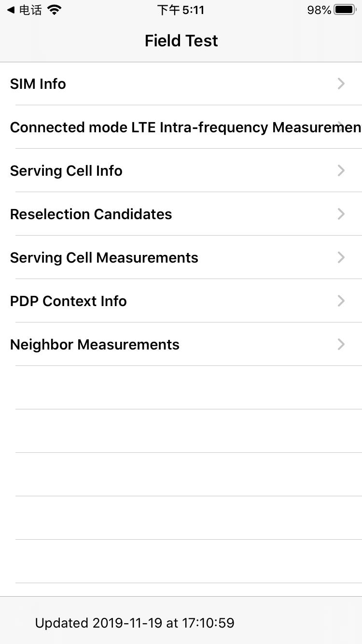The height and width of the screenshot is (644, 362).
Task: Tap the Wi-Fi status icon
Action: (x=55, y=10)
